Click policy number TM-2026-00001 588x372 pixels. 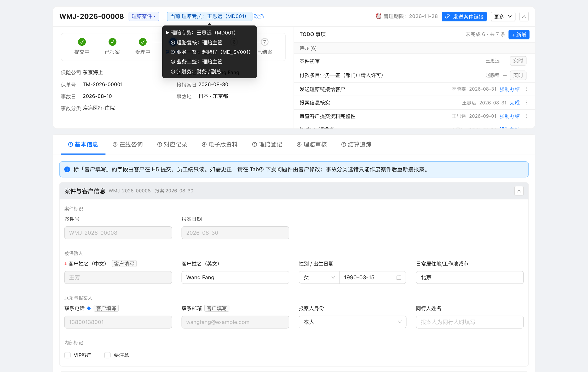tap(103, 85)
